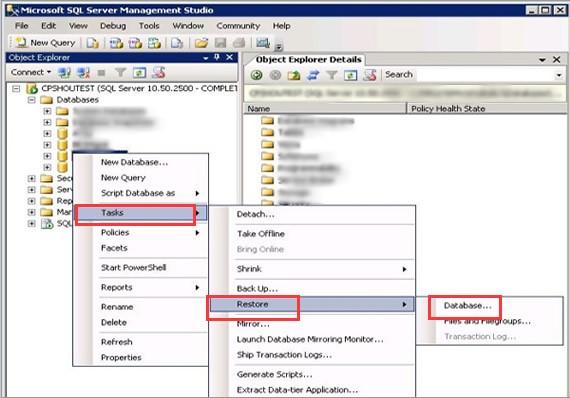This screenshot has height=398, width=570.
Task: Click the Open File folder icon in toolbar
Action: pos(201,43)
